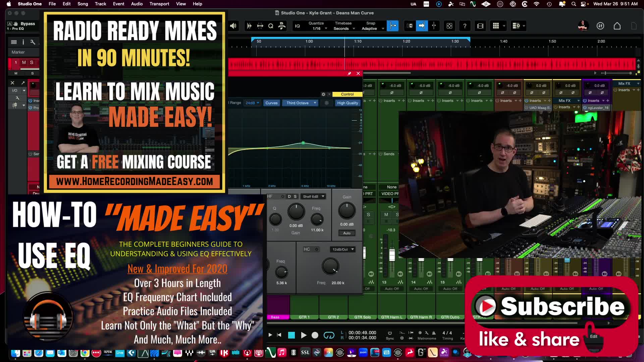Click the Mute M button on track 1
Viewport: 644px width, 362px height.
tap(24, 62)
